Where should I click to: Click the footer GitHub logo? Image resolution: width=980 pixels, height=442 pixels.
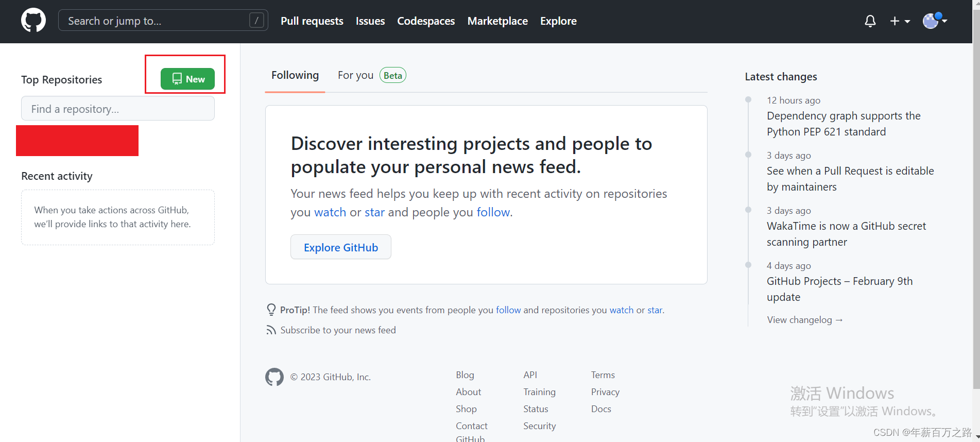point(274,377)
